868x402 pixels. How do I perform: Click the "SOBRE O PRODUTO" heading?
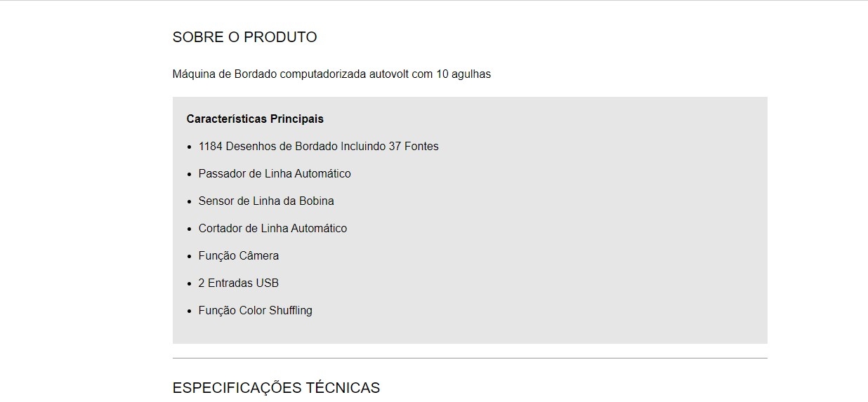click(244, 37)
